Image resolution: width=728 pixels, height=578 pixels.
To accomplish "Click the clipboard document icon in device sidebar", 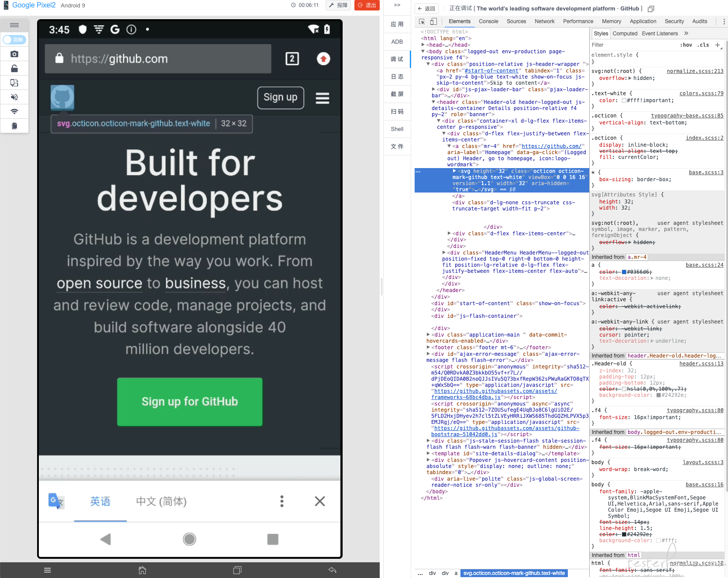I will [x=14, y=126].
